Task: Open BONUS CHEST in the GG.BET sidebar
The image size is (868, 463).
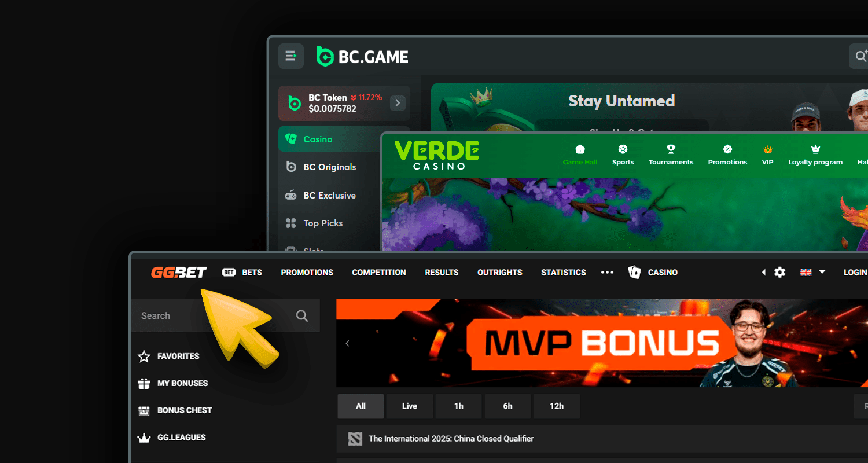Action: pos(175,411)
